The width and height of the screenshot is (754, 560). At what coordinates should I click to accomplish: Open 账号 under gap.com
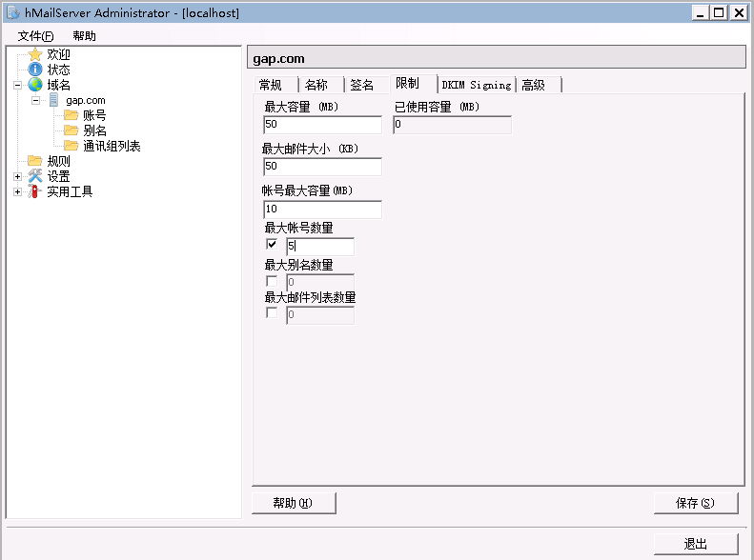click(94, 115)
